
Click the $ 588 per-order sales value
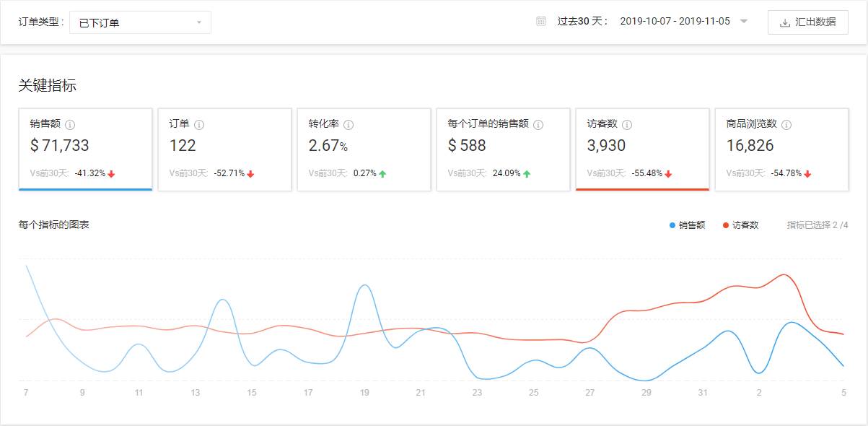click(467, 146)
